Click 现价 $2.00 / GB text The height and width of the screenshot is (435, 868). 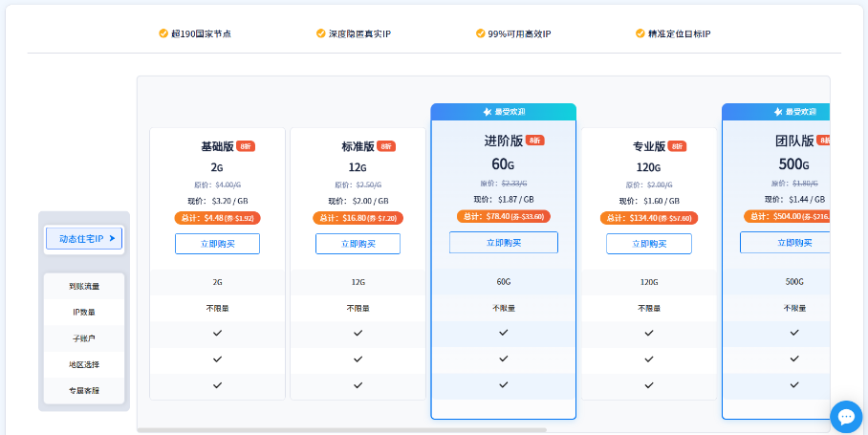(x=358, y=201)
